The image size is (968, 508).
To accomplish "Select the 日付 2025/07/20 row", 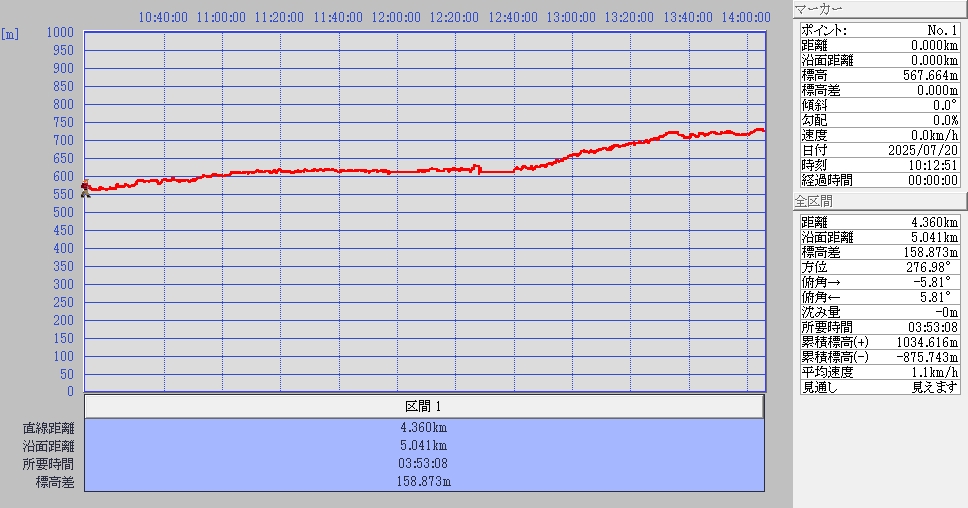I will click(x=879, y=150).
